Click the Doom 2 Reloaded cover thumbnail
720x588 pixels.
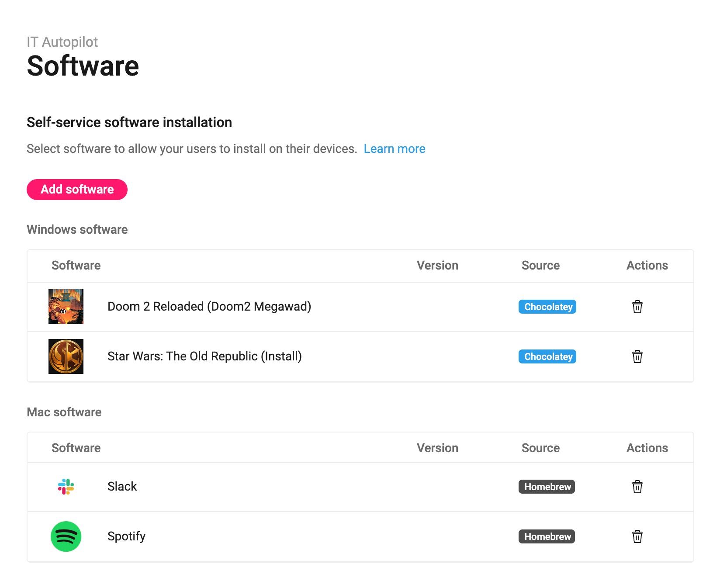[66, 307]
